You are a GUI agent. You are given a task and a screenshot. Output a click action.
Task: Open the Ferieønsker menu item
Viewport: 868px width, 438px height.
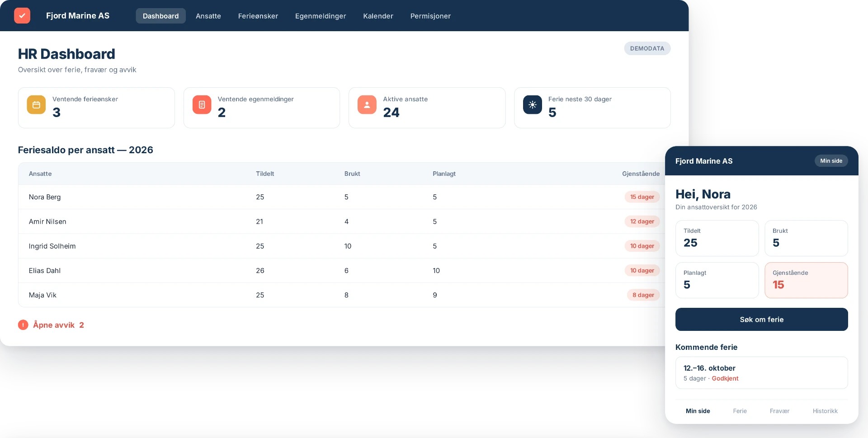pyautogui.click(x=258, y=16)
